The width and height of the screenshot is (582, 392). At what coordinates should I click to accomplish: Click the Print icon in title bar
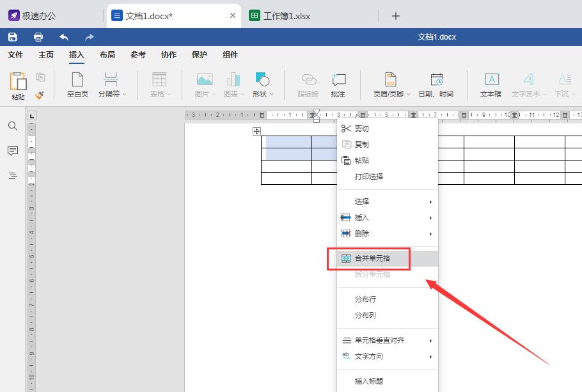pos(38,37)
